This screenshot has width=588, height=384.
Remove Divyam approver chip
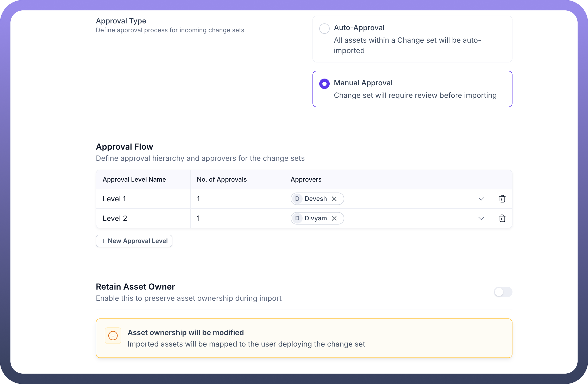click(334, 218)
